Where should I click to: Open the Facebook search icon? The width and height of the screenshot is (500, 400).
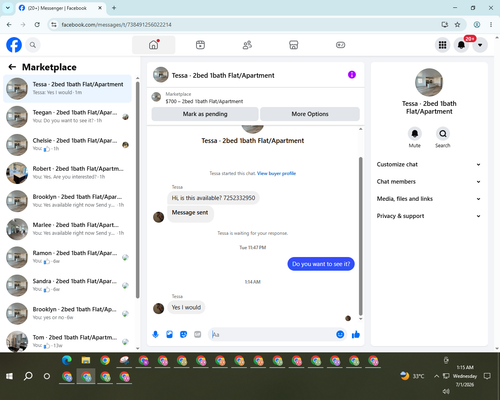coord(33,45)
